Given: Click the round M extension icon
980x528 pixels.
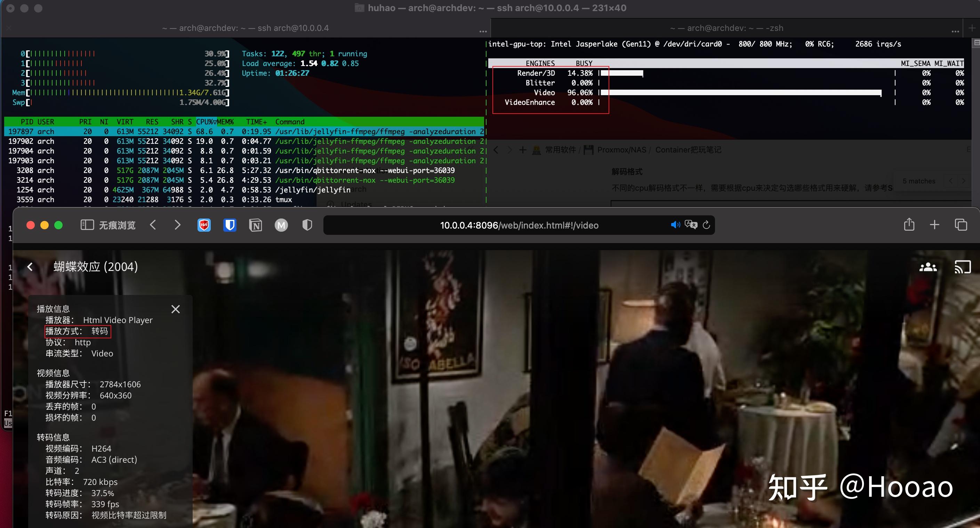Looking at the screenshot, I should pos(281,225).
